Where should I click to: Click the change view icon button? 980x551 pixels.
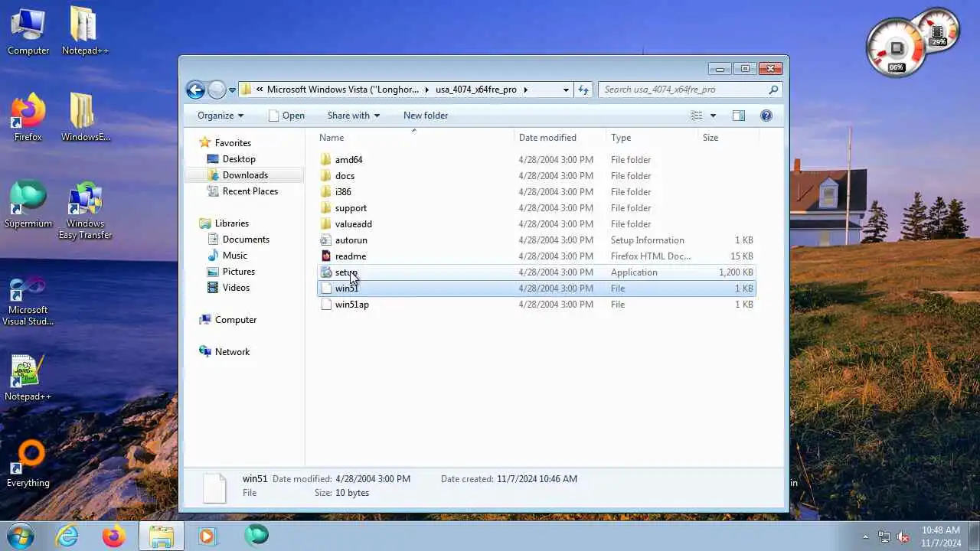coord(697,116)
